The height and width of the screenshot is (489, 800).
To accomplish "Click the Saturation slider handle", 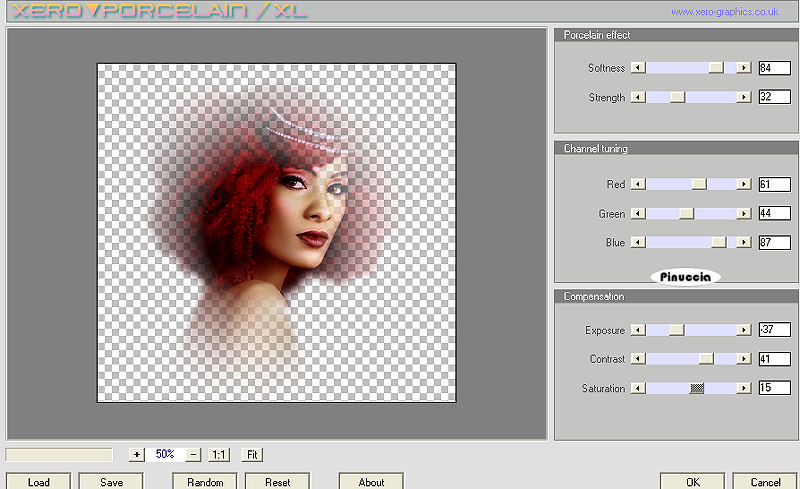I will tap(697, 388).
